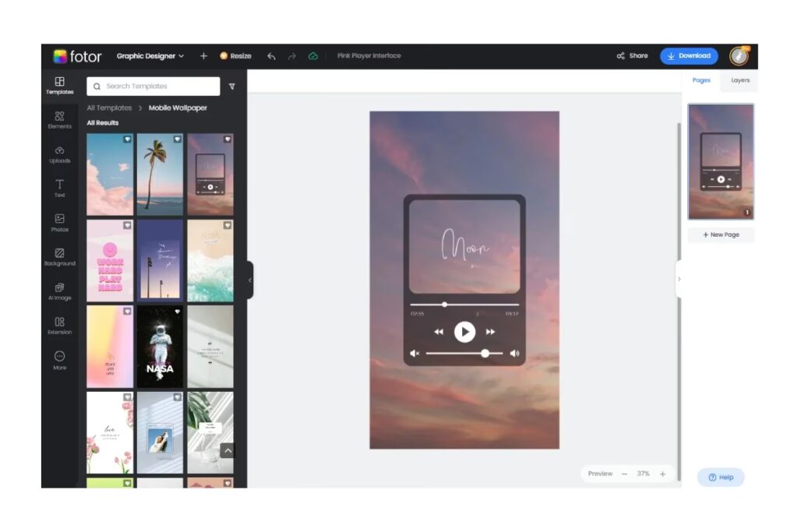The image size is (798, 532).
Task: Favorite the palm tree template
Action: click(x=177, y=139)
